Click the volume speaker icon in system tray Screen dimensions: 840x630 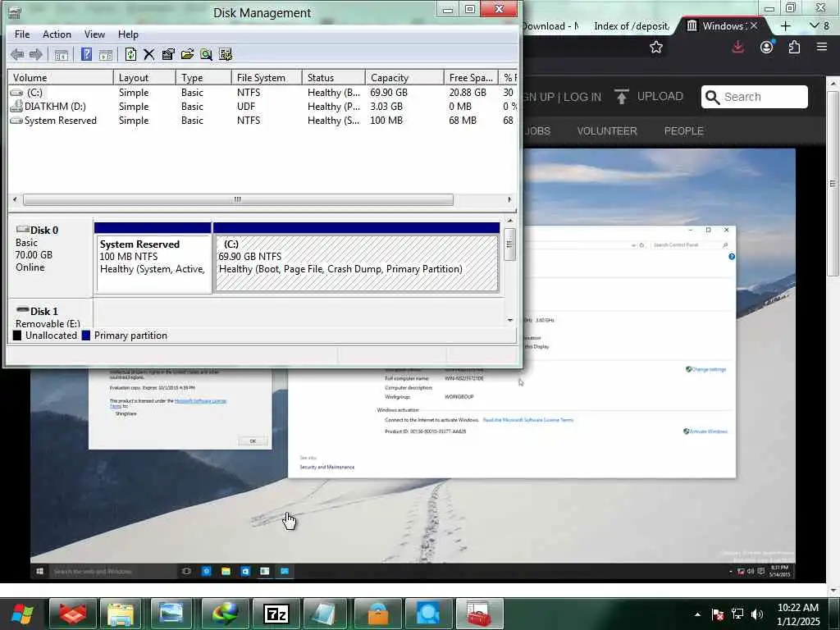click(757, 614)
